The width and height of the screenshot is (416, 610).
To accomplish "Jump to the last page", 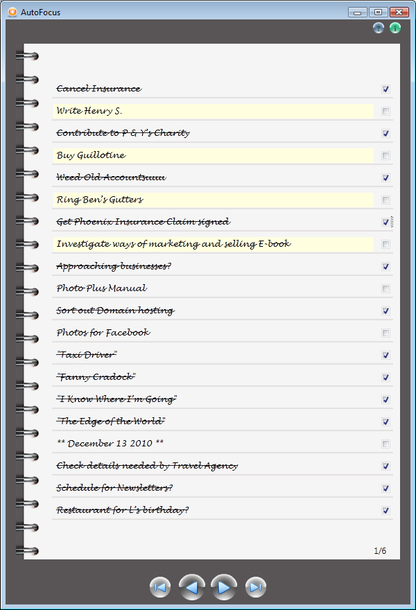I will [256, 587].
